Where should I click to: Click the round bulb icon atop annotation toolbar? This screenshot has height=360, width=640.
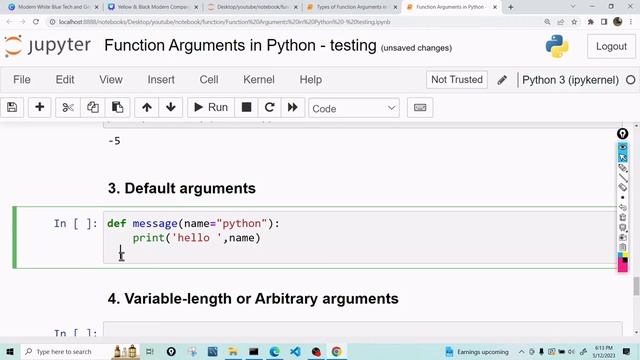tap(622, 133)
